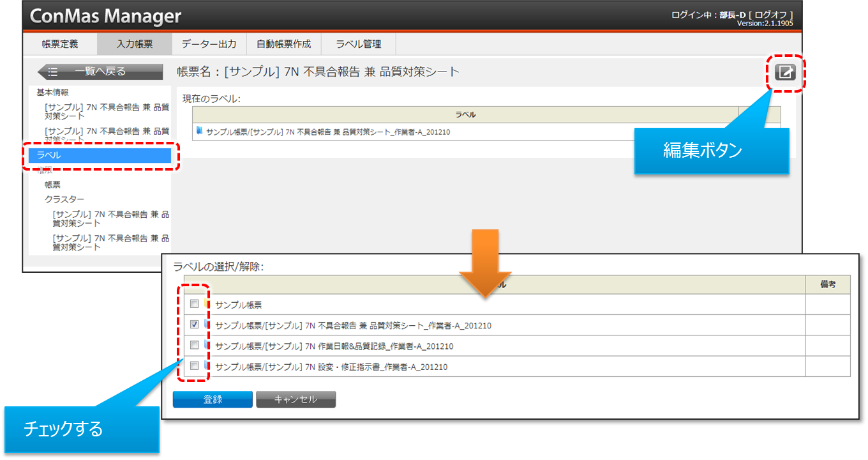Open the 帳票定義 tab
Screen dimensions: 868x460
[x=60, y=44]
